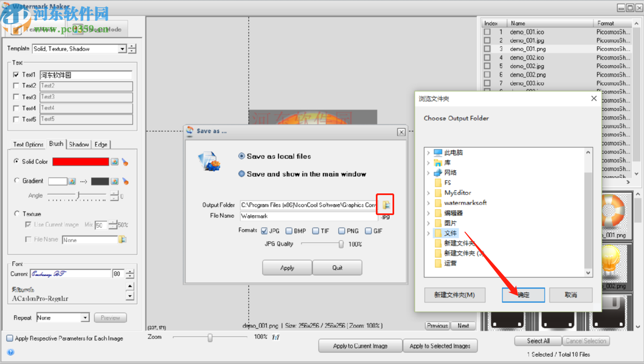The image size is (644, 364).
Task: Click the 1:1 zoom reset icon
Action: click(x=275, y=337)
